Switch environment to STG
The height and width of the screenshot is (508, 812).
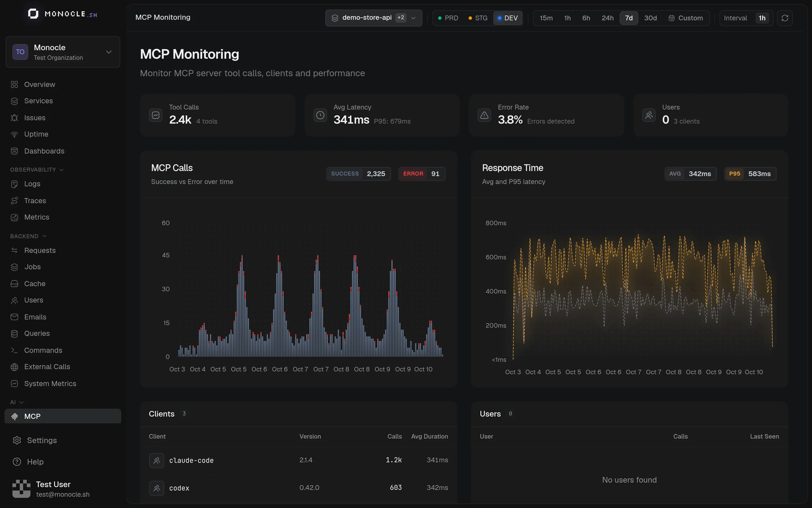[478, 18]
